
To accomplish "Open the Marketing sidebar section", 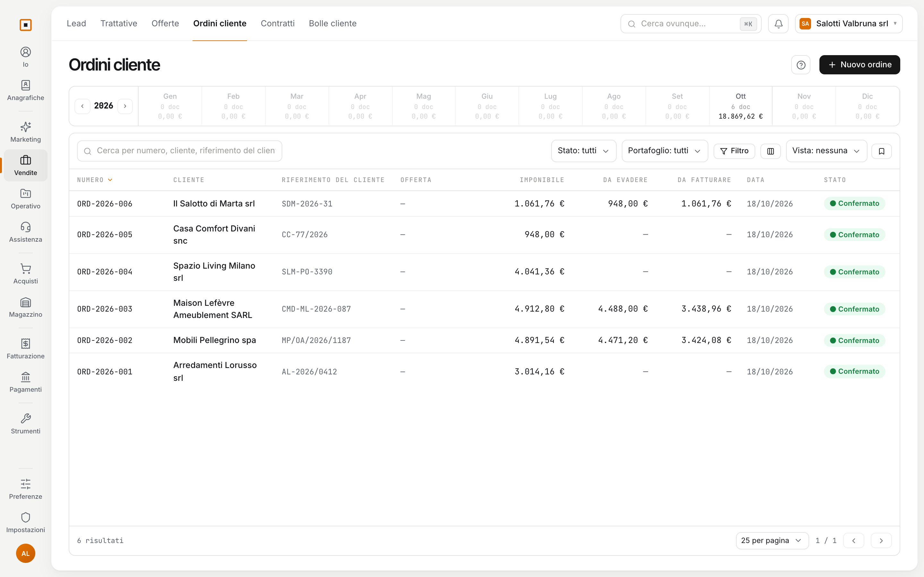I will tap(26, 132).
